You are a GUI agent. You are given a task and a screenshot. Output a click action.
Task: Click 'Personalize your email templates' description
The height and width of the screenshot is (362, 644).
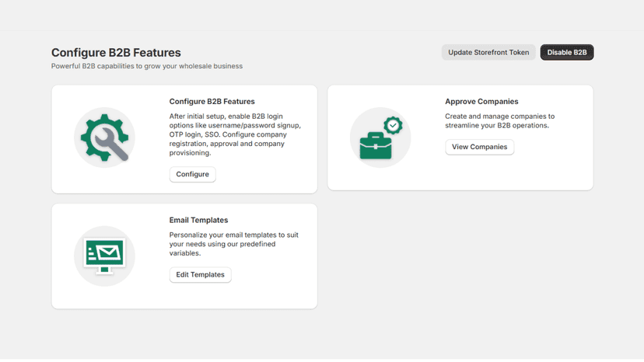[x=233, y=244]
